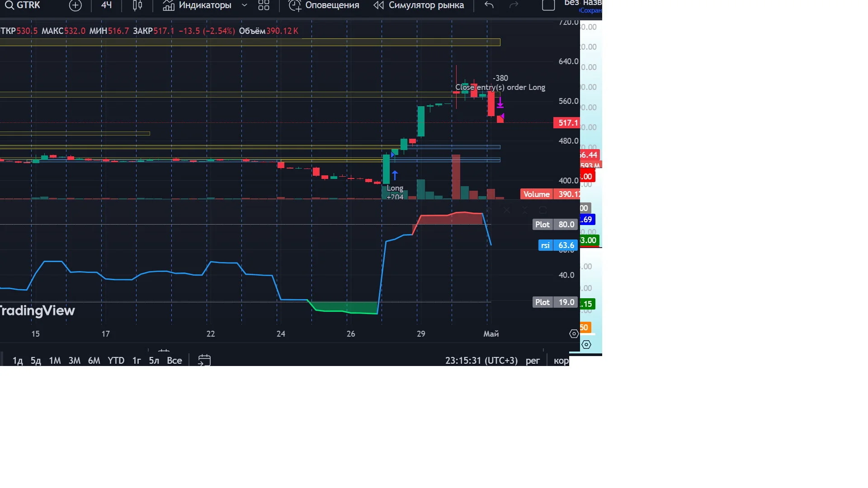868x488 pixels.
Task: Redo the chart action
Action: coord(514,5)
